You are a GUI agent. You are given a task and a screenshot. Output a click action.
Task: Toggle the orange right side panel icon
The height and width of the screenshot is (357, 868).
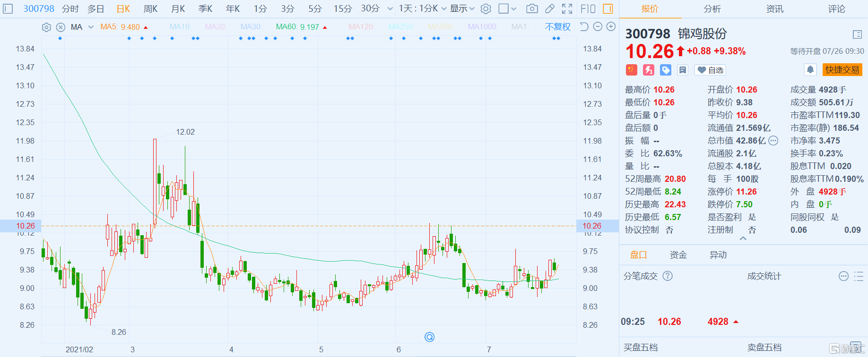click(608, 8)
